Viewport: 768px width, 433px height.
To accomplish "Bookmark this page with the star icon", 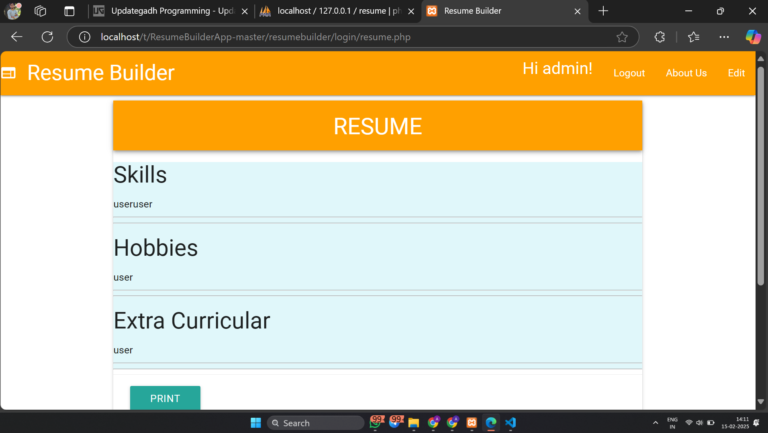I will pos(622,37).
